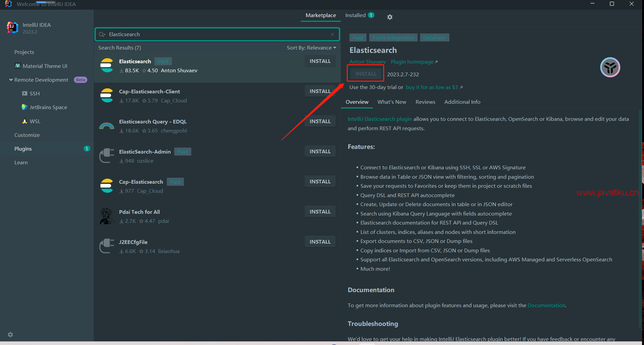
Task: Click the IntelliJ title bar app icon
Action: (8, 4)
